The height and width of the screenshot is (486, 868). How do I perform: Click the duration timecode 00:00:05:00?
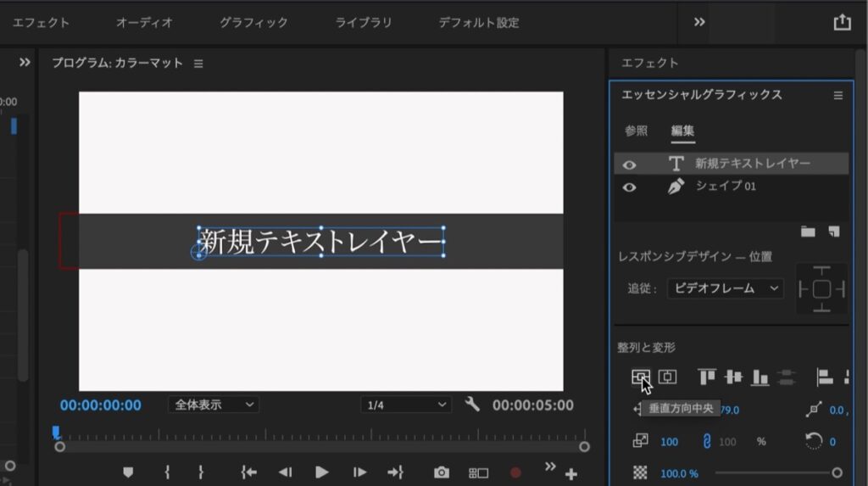click(533, 405)
